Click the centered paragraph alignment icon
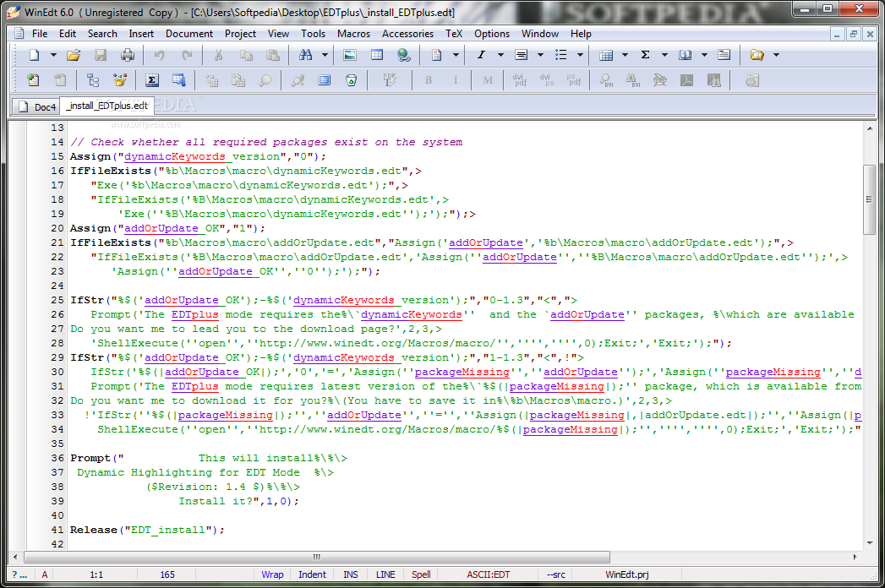Viewport: 885px width, 588px height. coord(521,55)
